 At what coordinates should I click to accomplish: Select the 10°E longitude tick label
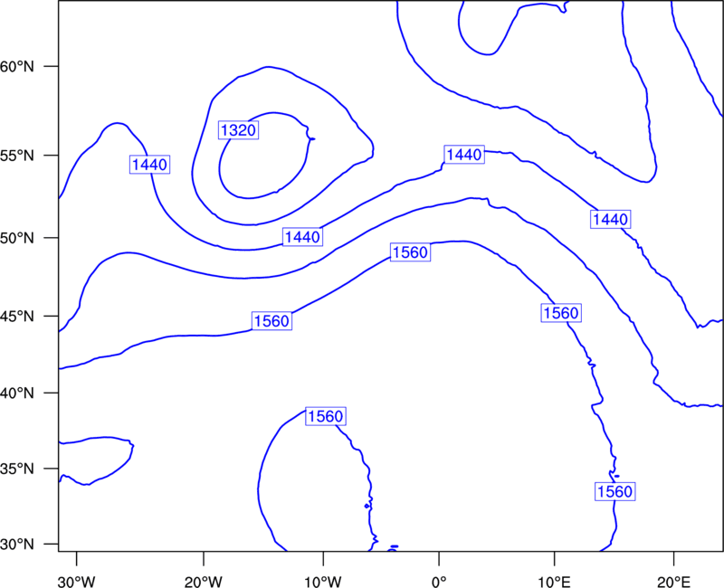[554, 582]
